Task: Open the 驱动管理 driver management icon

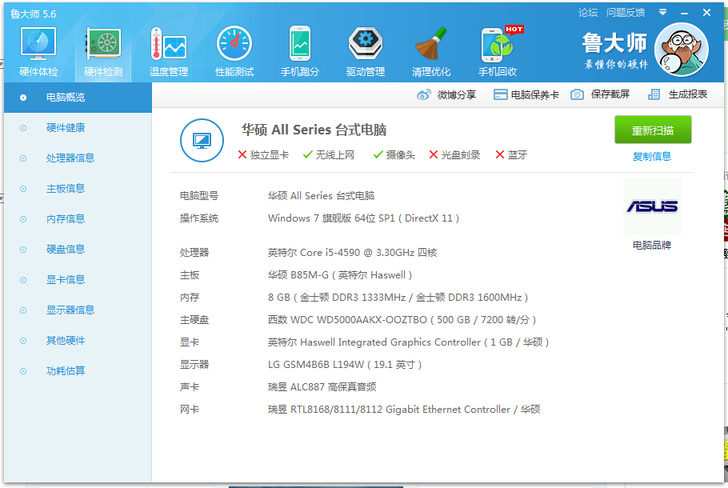Action: click(365, 44)
